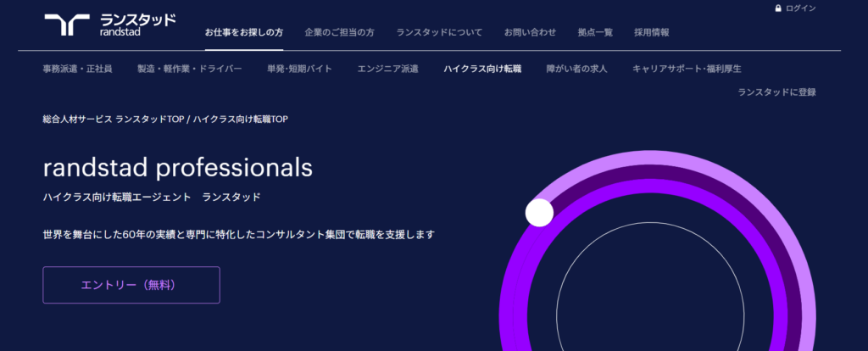This screenshot has height=351, width=868.
Task: Click the ランスタッドに登録 link
Action: click(776, 92)
